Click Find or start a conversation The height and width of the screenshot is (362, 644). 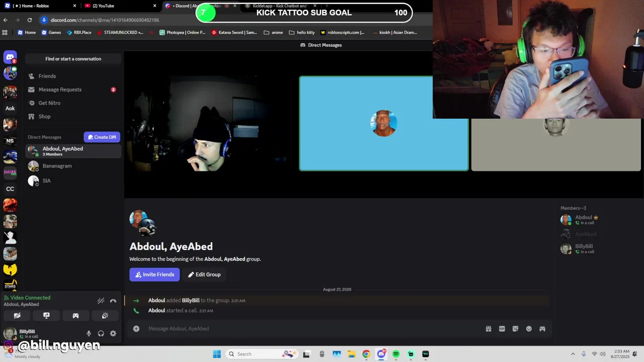point(73,59)
